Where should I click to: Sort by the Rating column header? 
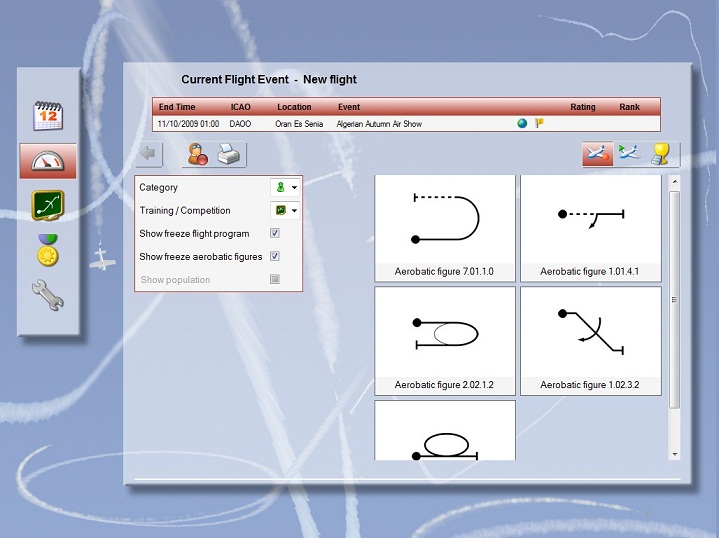pos(582,107)
